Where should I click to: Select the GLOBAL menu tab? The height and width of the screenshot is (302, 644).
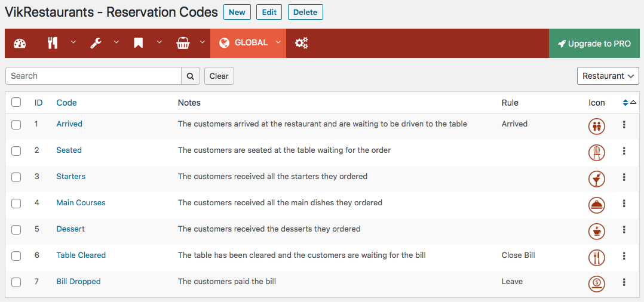tap(248, 43)
